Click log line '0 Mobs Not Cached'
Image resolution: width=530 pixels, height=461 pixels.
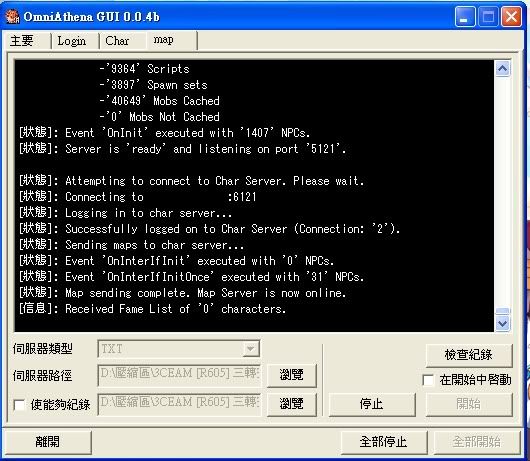160,117
